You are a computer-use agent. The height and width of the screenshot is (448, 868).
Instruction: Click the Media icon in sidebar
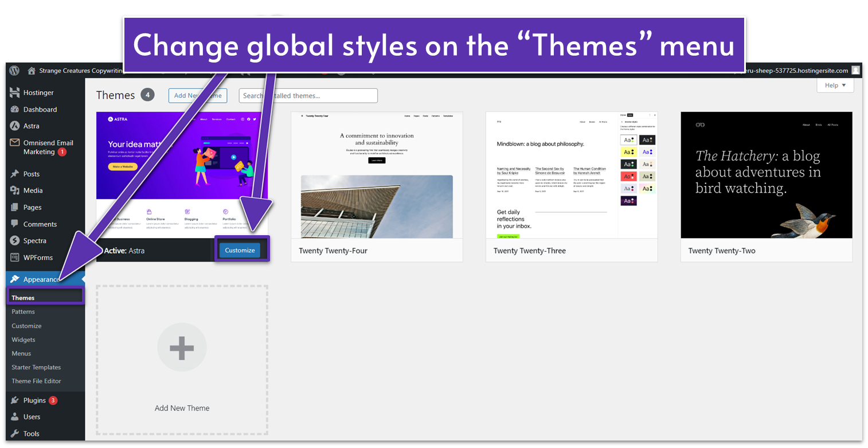tap(15, 190)
